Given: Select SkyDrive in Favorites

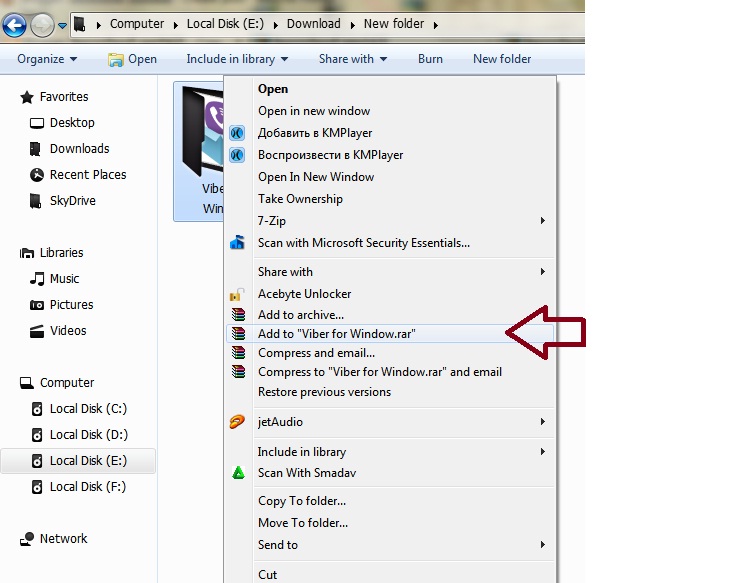Looking at the screenshot, I should [x=73, y=201].
